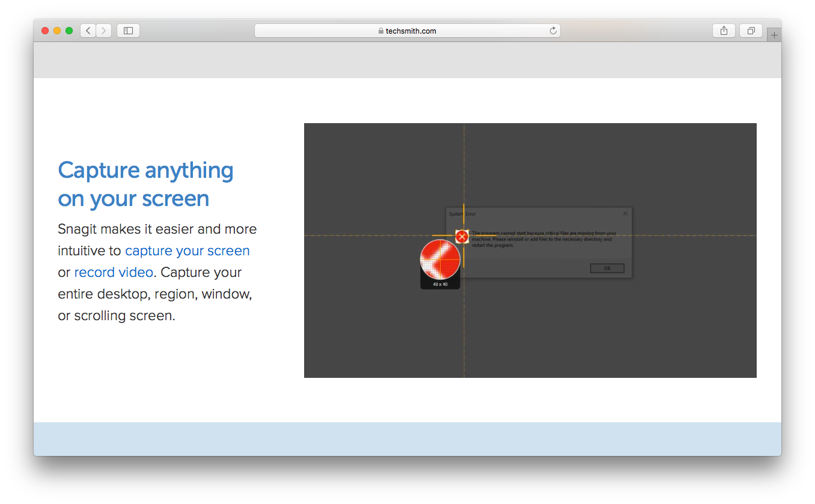
Task: Reload the techsmith.com page
Action: pos(553,31)
